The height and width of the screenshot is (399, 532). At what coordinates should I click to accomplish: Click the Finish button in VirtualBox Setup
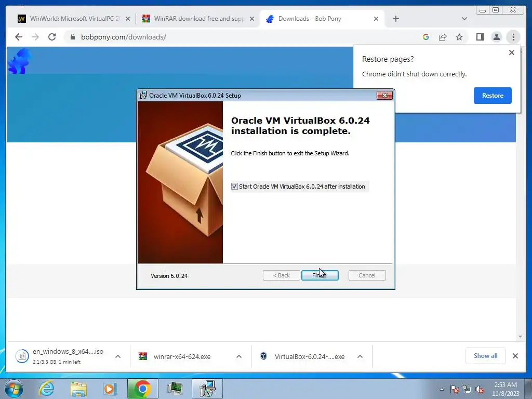click(320, 275)
